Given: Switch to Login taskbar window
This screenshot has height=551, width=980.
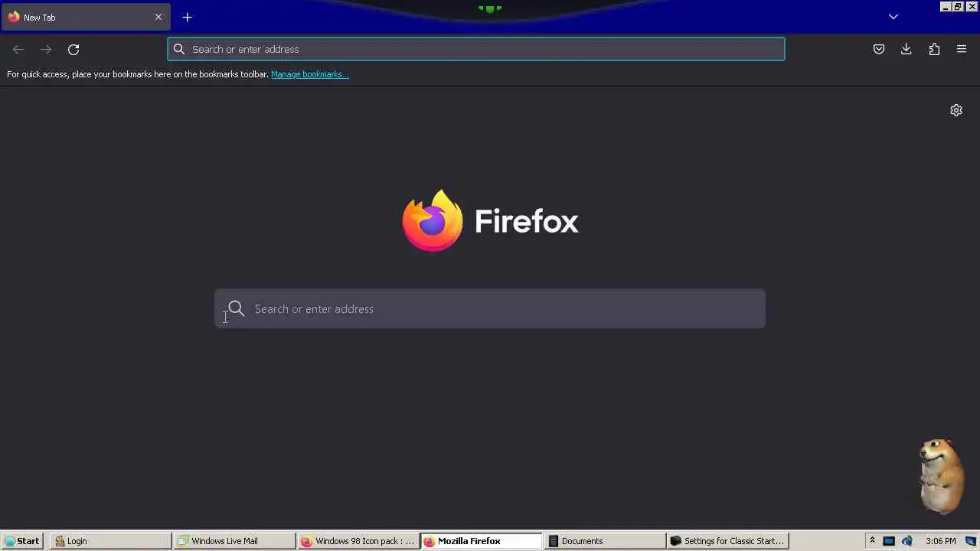Looking at the screenshot, I should (111, 541).
